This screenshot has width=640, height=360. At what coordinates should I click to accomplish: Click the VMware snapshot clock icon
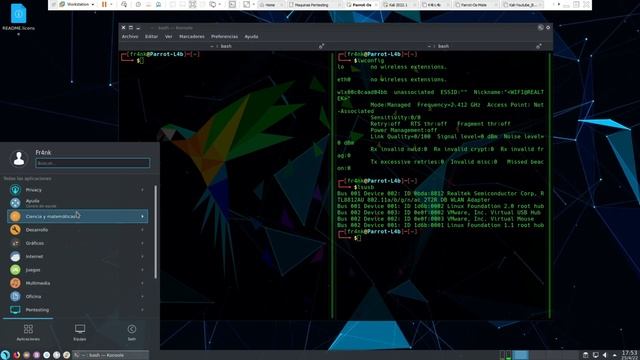(138, 4)
